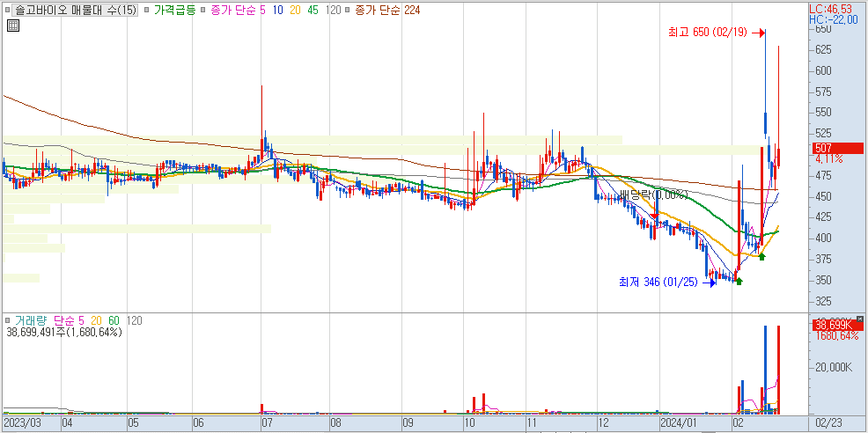Click the green up arrow at the January low

[739, 281]
